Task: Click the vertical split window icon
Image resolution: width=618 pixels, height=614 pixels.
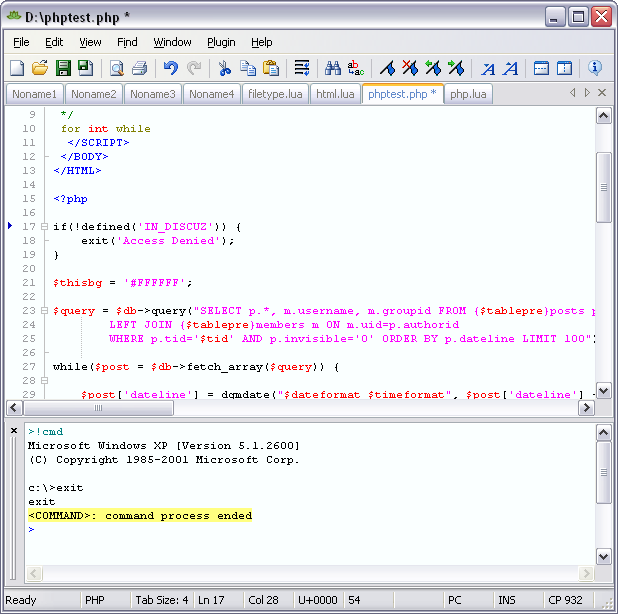Action: [564, 68]
